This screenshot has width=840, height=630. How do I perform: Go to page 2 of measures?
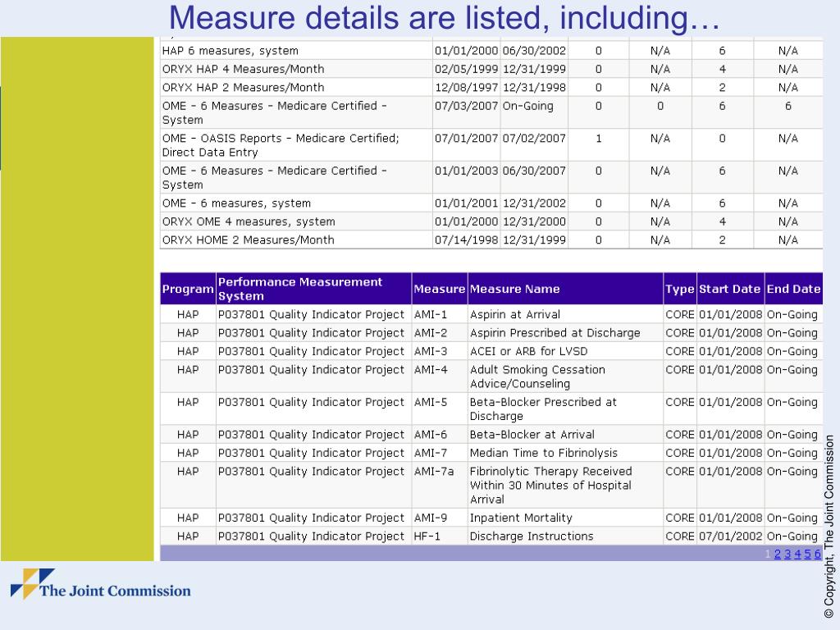[778, 554]
